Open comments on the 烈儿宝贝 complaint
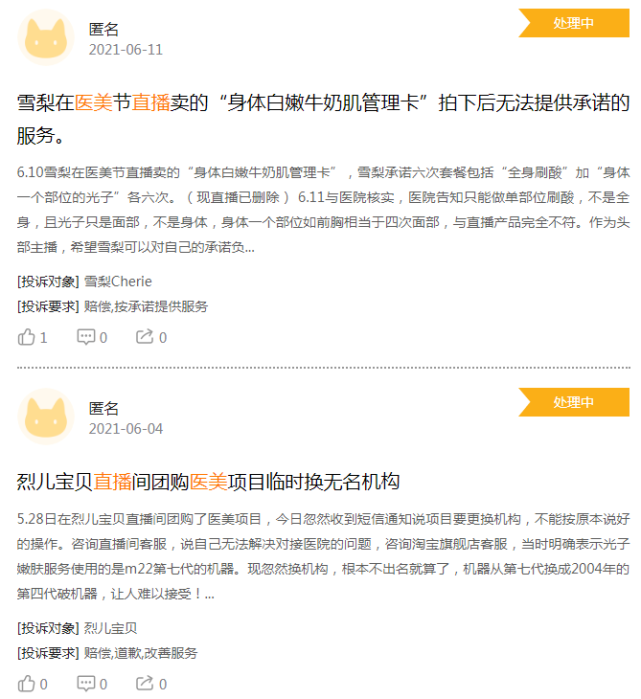The width and height of the screenshot is (641, 699). click(x=86, y=684)
